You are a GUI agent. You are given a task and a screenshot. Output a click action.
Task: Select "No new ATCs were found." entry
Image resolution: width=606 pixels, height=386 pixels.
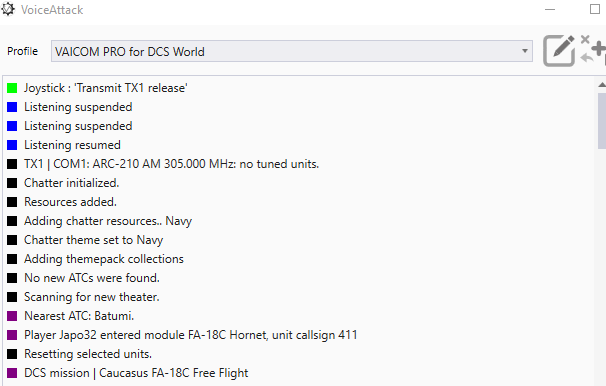[x=92, y=278]
